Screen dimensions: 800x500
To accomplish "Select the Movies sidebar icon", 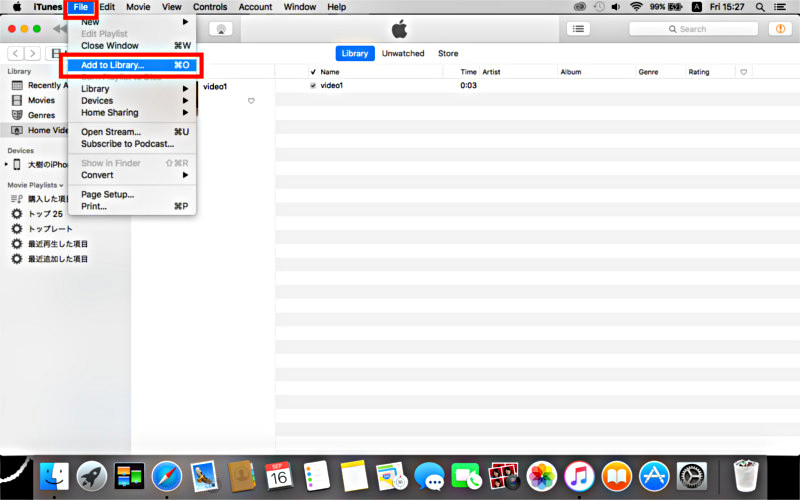I will (17, 100).
